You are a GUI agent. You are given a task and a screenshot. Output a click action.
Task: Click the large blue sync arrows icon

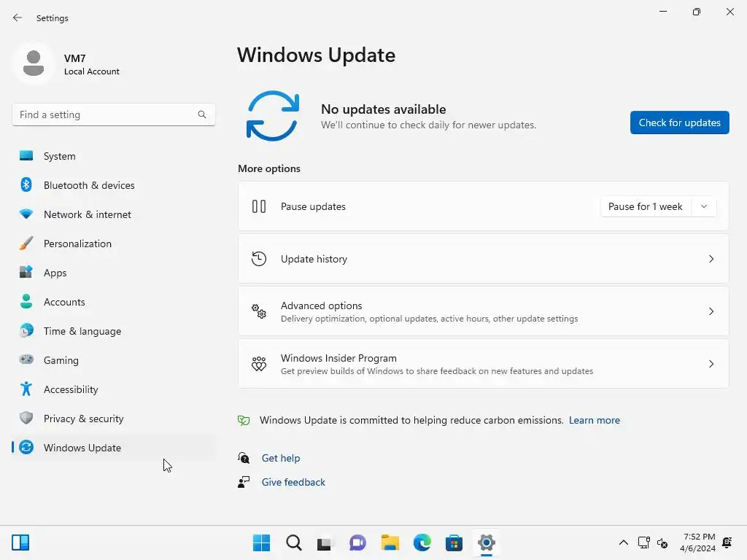point(273,116)
